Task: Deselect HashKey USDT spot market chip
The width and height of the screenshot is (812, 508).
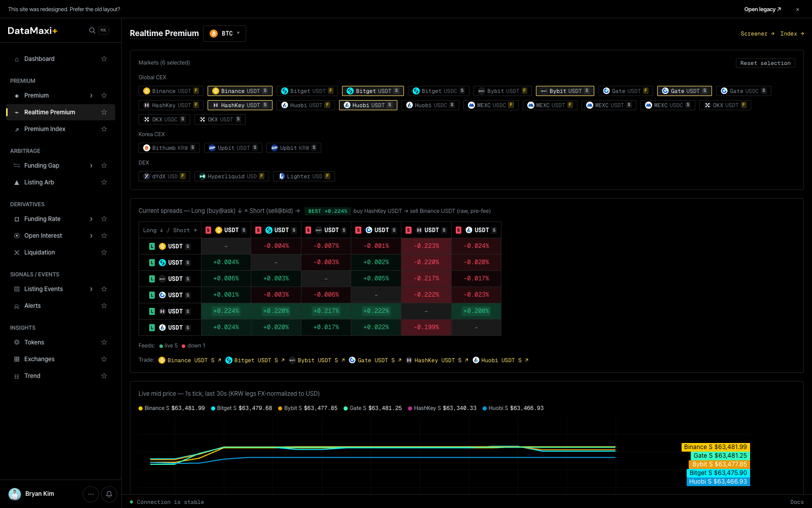Action: click(240, 105)
